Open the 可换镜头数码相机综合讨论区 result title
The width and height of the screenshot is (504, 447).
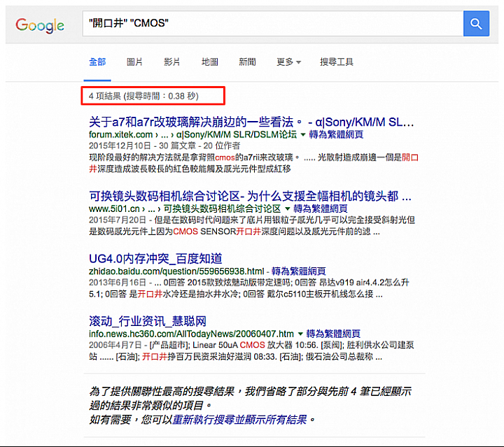[250, 196]
